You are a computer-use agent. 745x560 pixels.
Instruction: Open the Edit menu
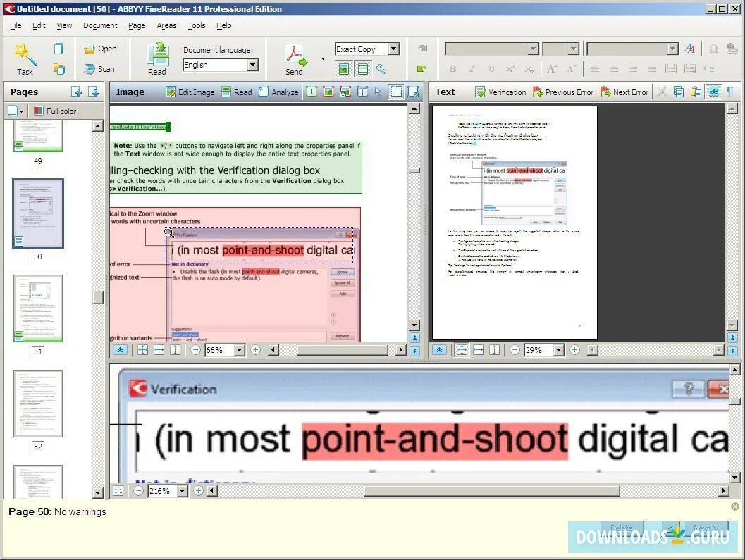[39, 25]
